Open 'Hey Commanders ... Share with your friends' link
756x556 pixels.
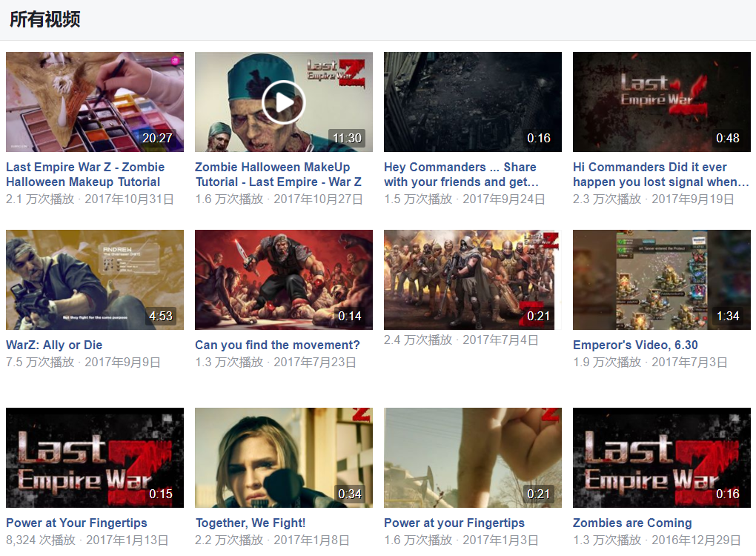point(460,174)
